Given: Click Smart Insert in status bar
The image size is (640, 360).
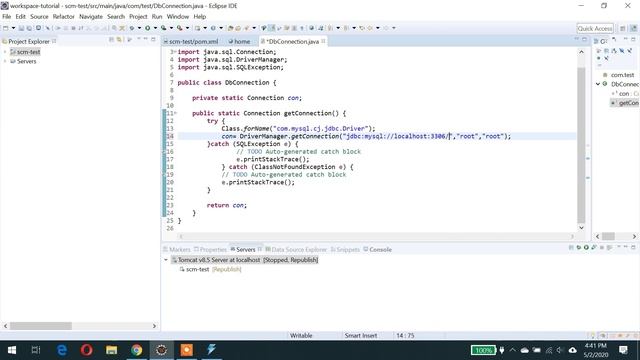Looking at the screenshot, I should point(361,336).
